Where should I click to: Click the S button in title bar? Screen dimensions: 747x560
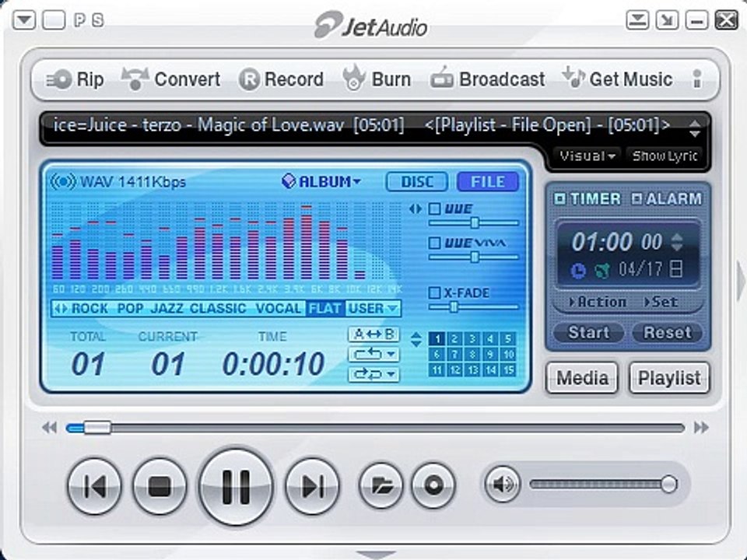pyautogui.click(x=98, y=20)
